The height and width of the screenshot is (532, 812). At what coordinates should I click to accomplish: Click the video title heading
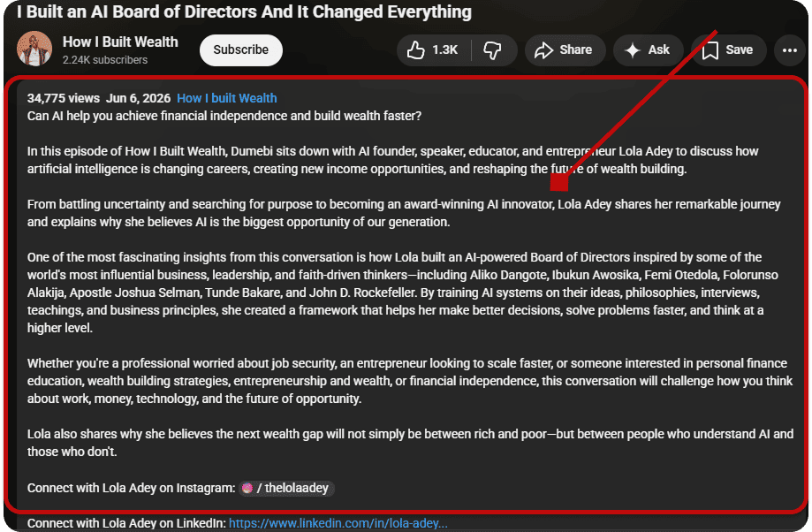[x=245, y=11]
